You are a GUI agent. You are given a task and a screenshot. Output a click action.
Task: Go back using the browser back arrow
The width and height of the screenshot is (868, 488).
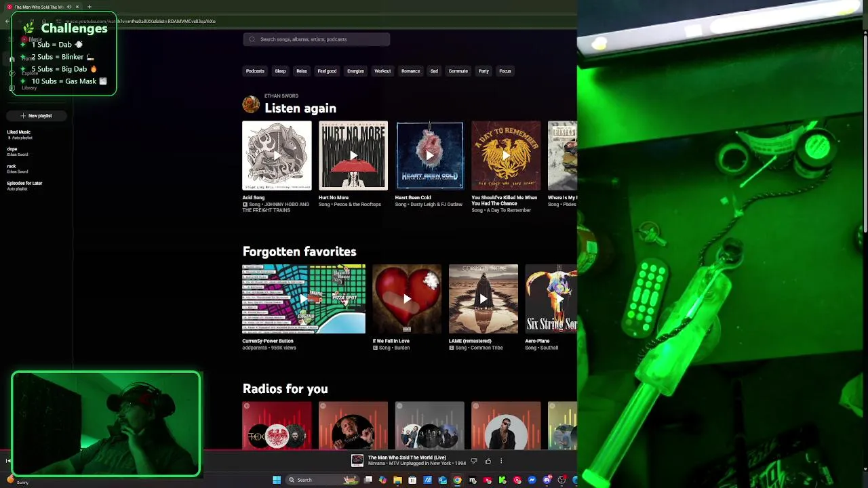pyautogui.click(x=7, y=21)
